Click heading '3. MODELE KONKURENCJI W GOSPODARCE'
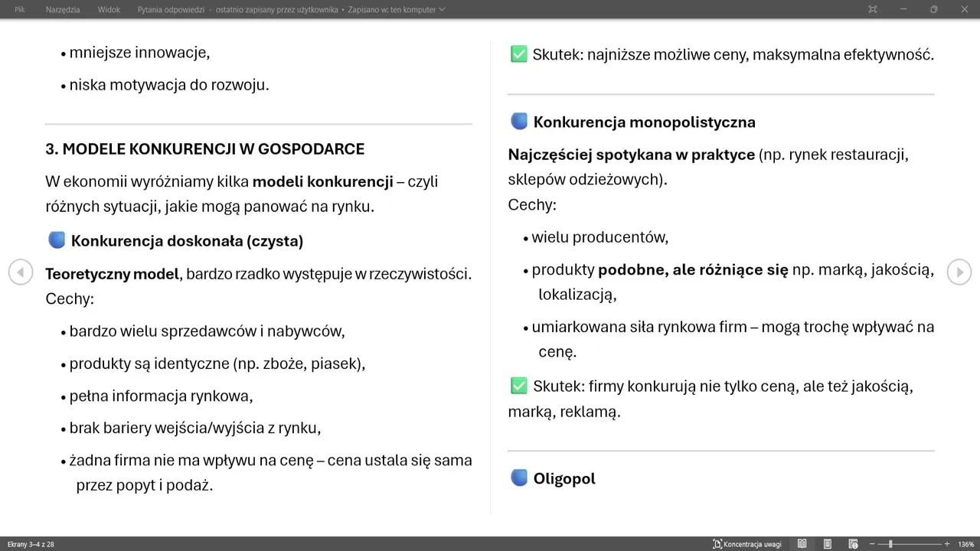 [205, 148]
